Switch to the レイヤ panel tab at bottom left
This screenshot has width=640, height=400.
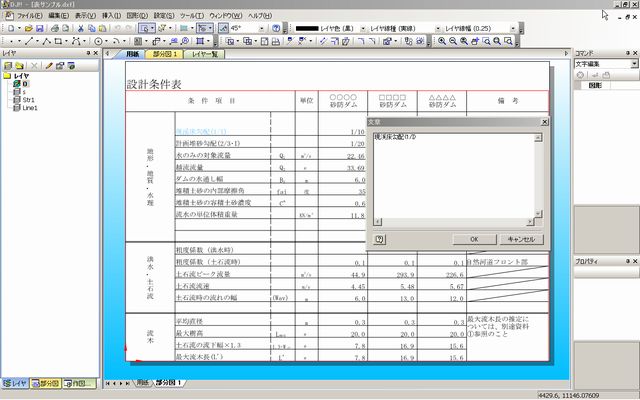pyautogui.click(x=15, y=383)
